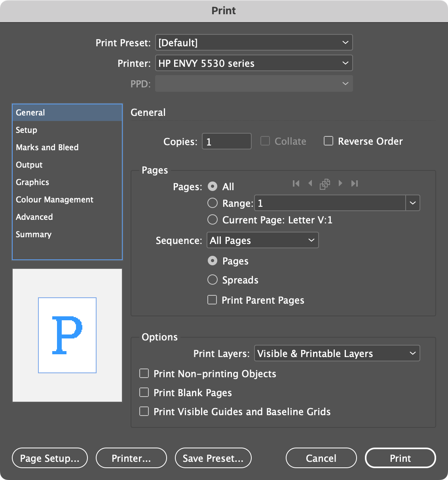Check Print Parent Pages
The height and width of the screenshot is (480, 448).
[212, 300]
